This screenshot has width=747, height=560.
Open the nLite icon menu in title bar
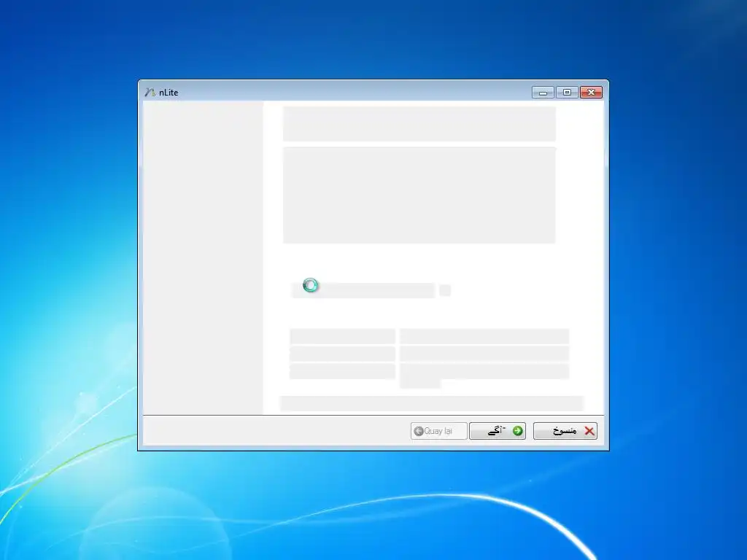(150, 93)
